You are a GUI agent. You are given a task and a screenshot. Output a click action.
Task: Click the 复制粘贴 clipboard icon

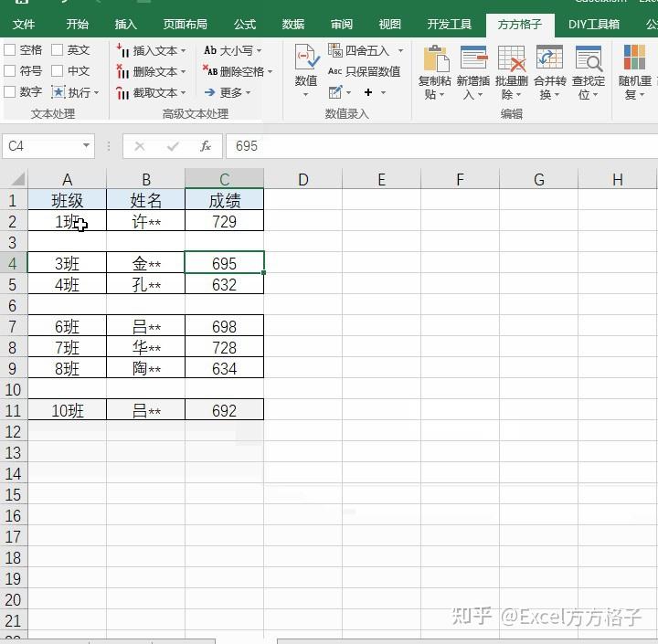pos(436,58)
